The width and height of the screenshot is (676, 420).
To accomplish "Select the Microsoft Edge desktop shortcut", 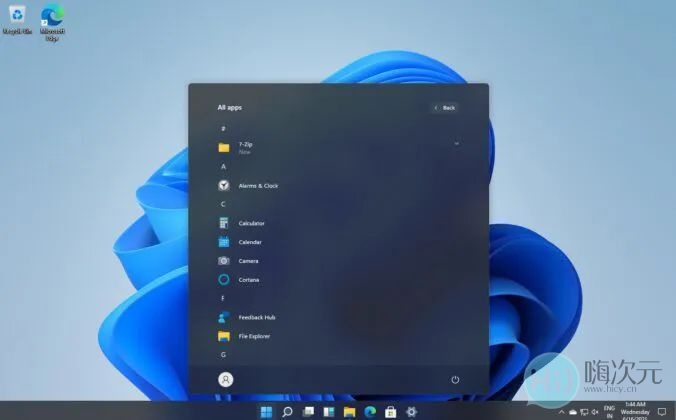I will [52, 22].
